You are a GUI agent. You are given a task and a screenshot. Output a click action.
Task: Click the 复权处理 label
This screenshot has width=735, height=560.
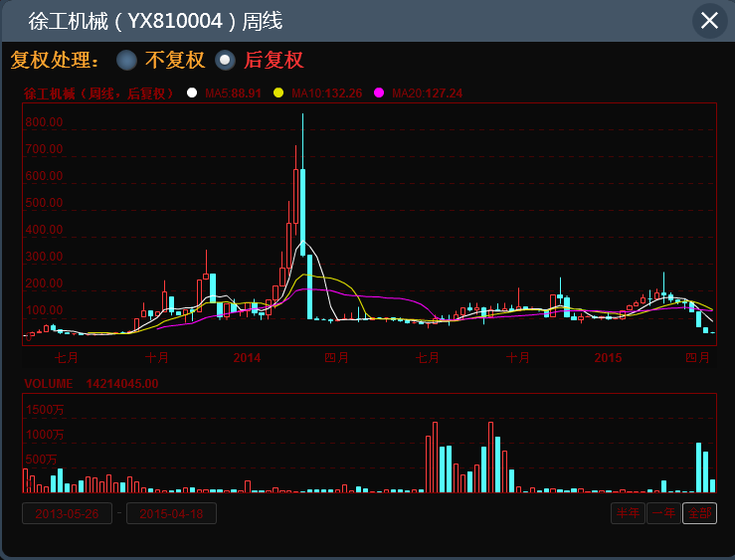(x=56, y=61)
